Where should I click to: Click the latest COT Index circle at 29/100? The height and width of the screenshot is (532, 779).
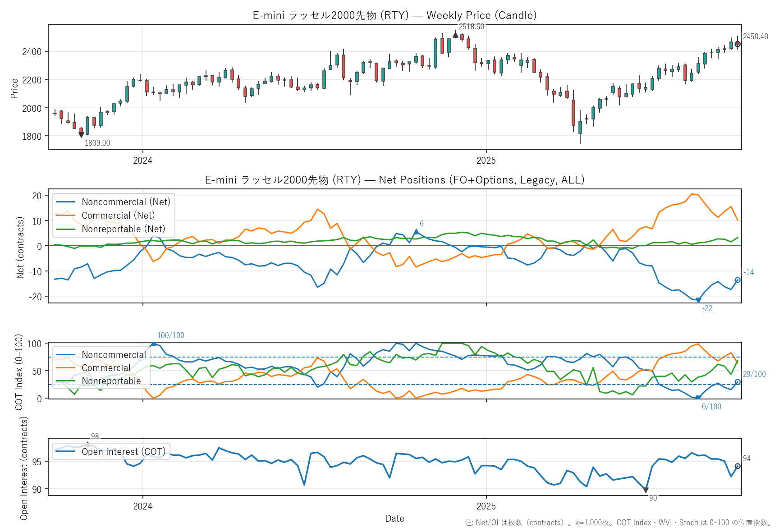click(x=738, y=382)
